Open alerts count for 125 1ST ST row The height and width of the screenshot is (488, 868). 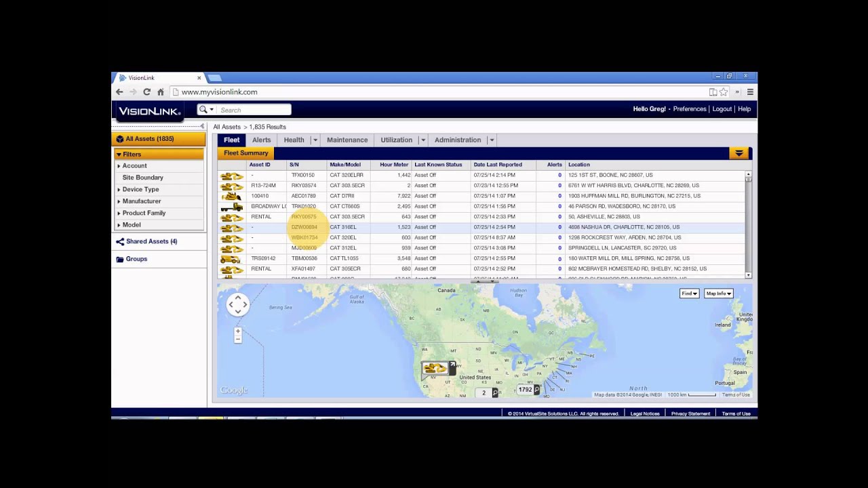pyautogui.click(x=559, y=176)
